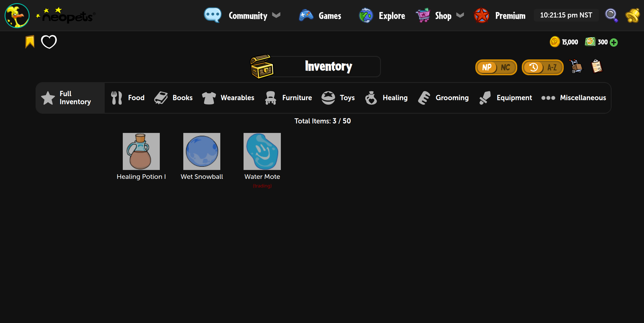Screen dimensions: 644x323
Task: Select the Full Inventory tab
Action: coord(70,98)
